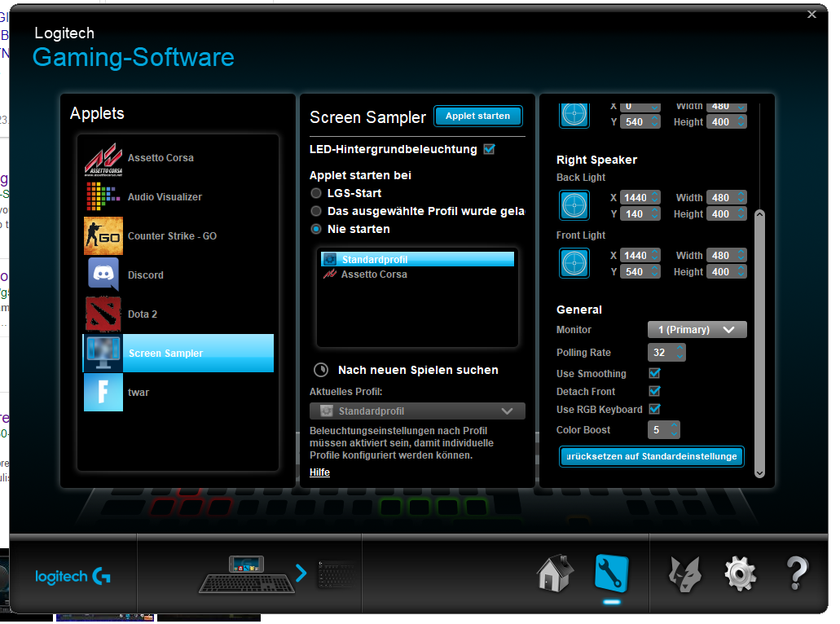840x624 pixels.
Task: Toggle the Detach Front checkbox
Action: pos(654,391)
